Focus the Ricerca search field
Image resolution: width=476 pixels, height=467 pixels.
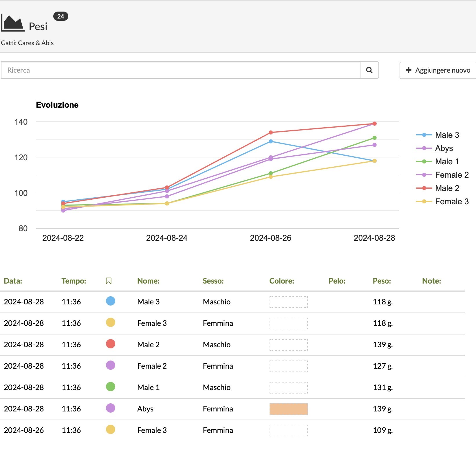181,70
